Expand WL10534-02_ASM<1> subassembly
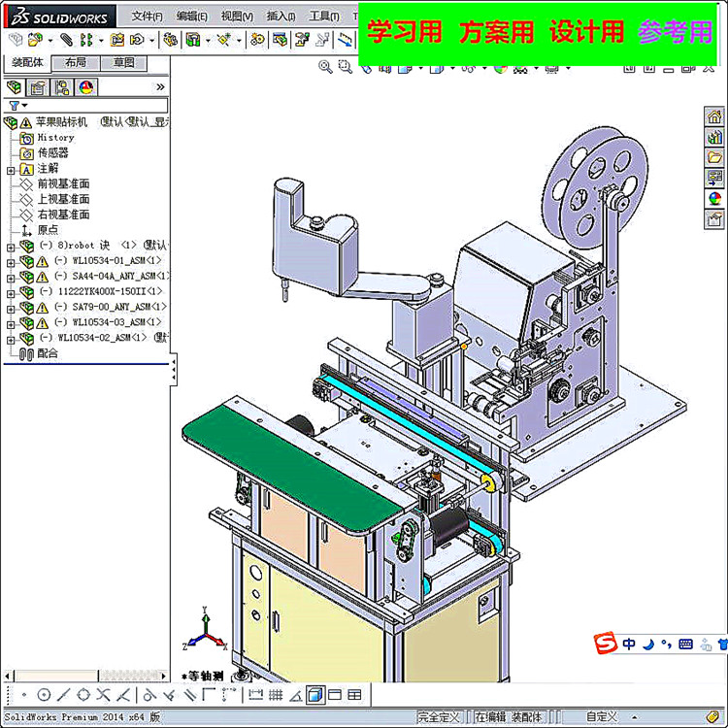Screen dimensions: 728x728 11,340
